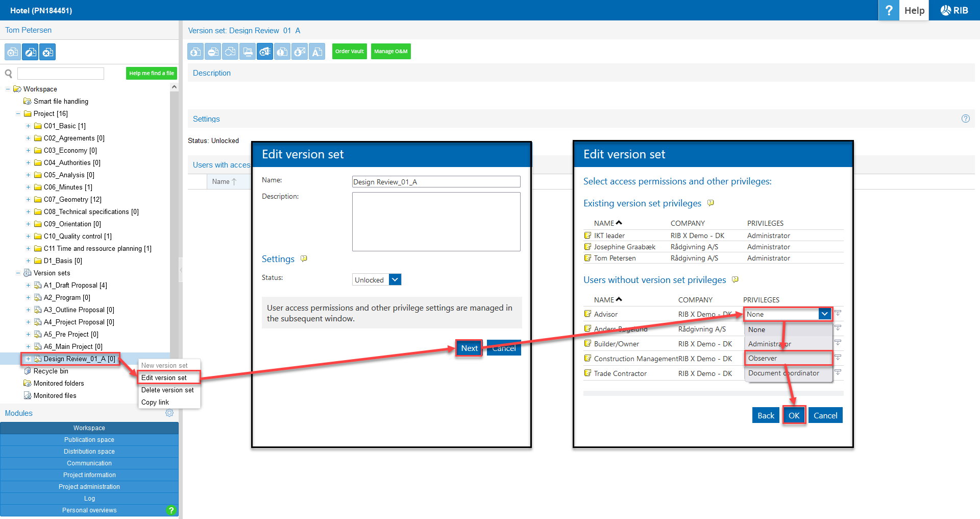This screenshot has height=519, width=980.
Task: Click the green help badge on Personal overviews
Action: (x=171, y=510)
